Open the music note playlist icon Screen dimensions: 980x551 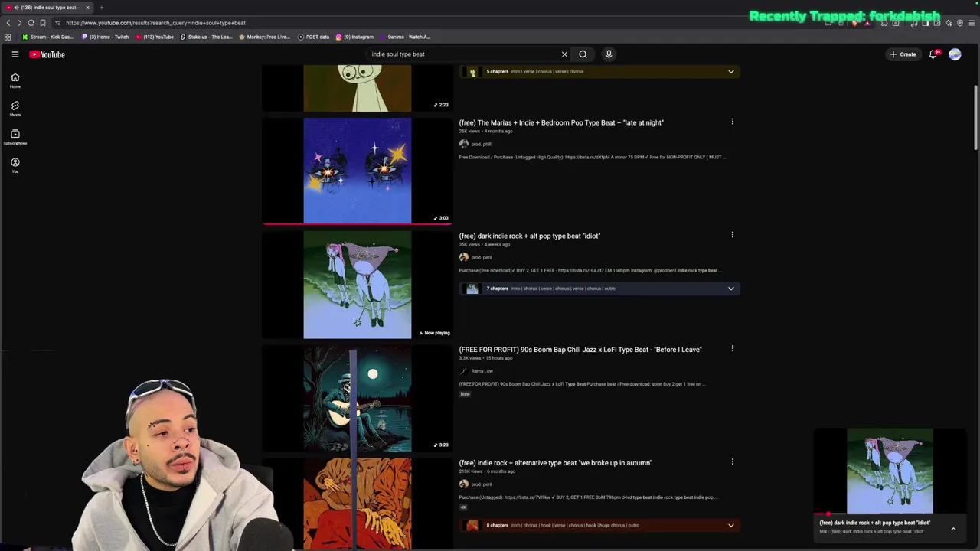point(914,23)
